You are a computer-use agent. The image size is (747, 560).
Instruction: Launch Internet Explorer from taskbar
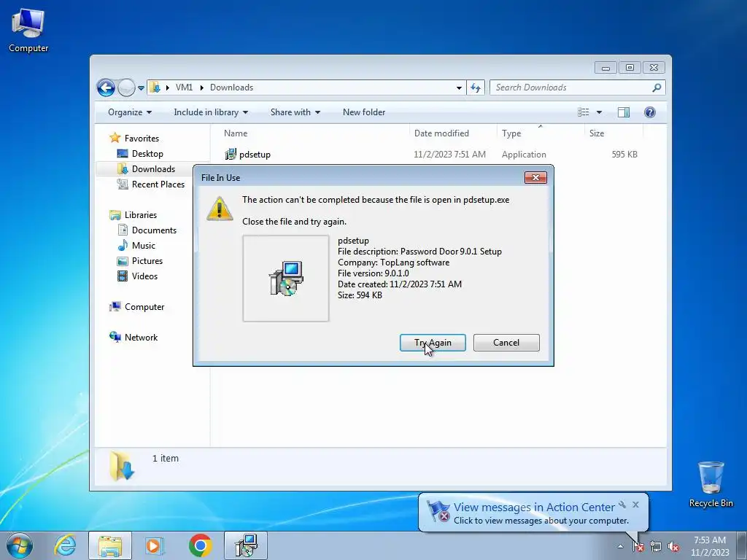(65, 545)
